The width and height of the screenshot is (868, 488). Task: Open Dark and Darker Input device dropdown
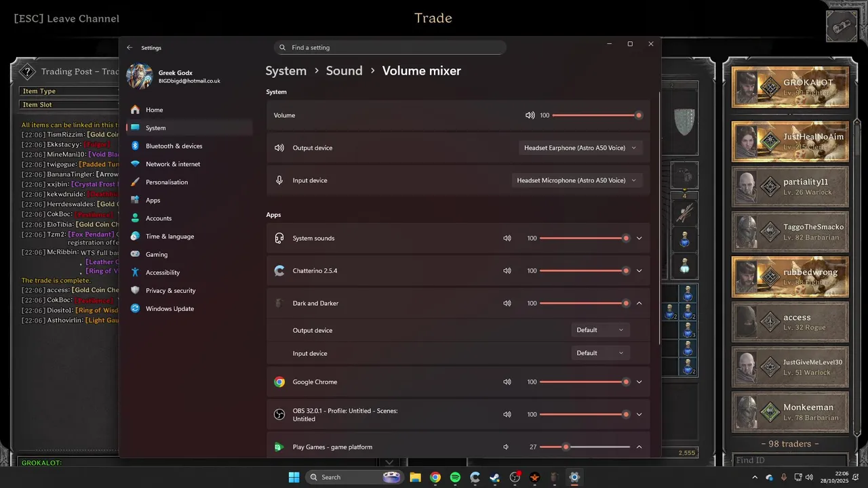pos(600,353)
